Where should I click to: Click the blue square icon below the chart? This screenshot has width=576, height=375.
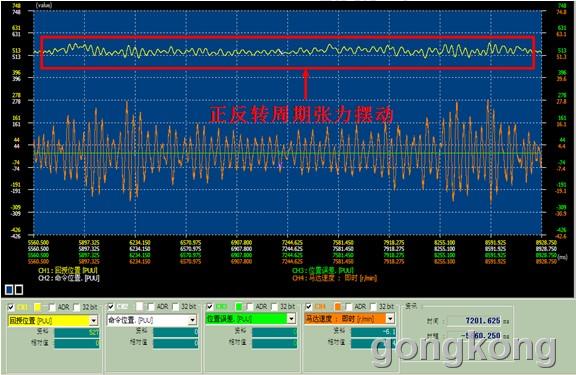[9, 290]
